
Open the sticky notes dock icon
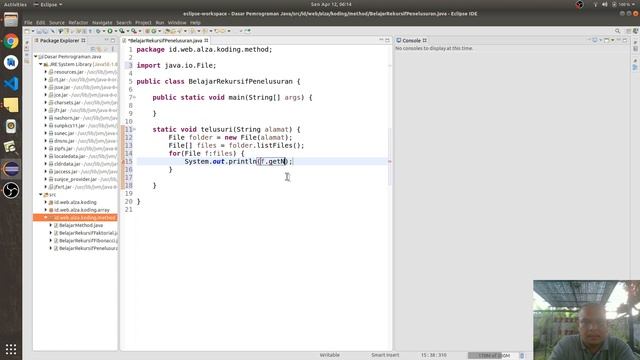11,105
